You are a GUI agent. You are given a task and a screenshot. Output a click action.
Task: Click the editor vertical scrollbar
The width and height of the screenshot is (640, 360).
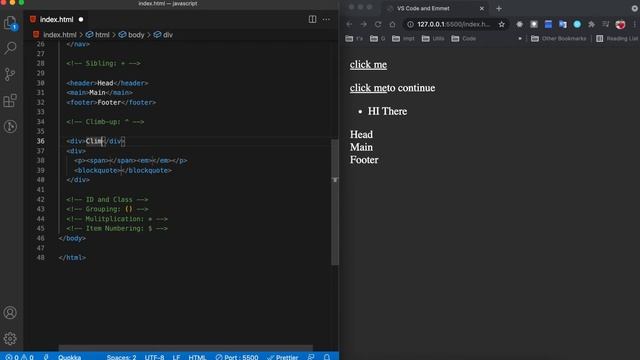click(x=335, y=202)
